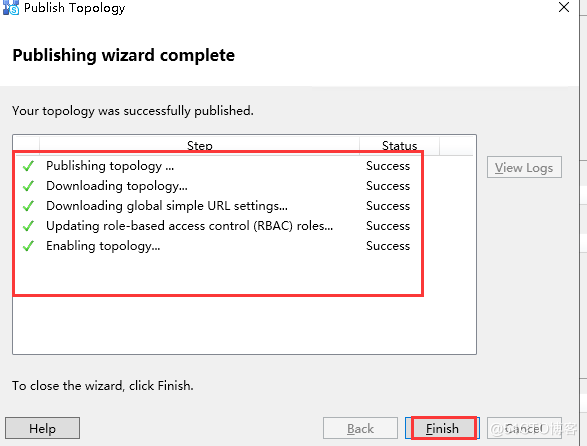The width and height of the screenshot is (587, 446).
Task: Click the Status column header
Action: 399,146
